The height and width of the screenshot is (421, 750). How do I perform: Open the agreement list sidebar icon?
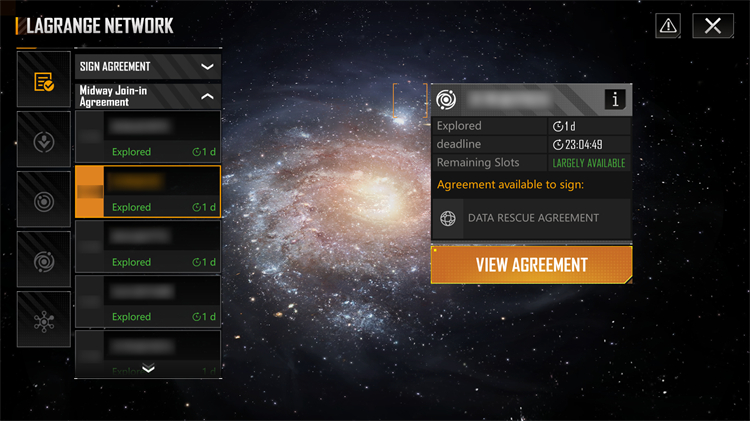pyautogui.click(x=44, y=79)
